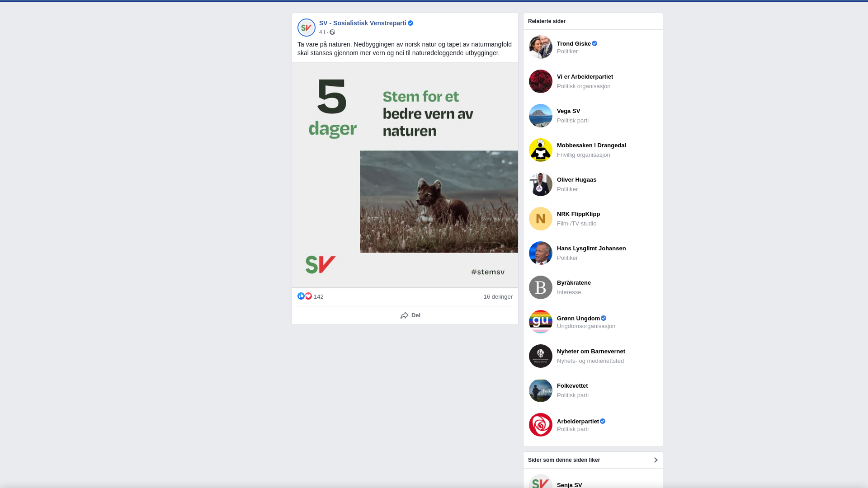The height and width of the screenshot is (488, 868).
Task: Open Hans Lysglimt Johansen profile photo
Action: coord(541,253)
